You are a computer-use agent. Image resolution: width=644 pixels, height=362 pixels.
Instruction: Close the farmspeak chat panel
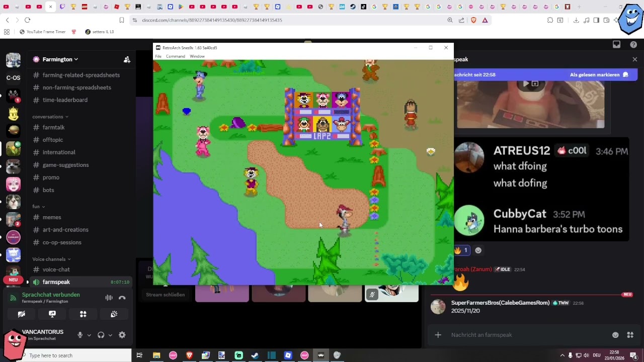click(x=635, y=59)
